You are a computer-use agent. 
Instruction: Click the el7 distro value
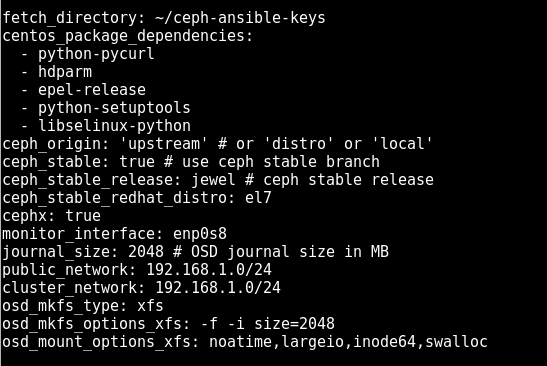258,198
